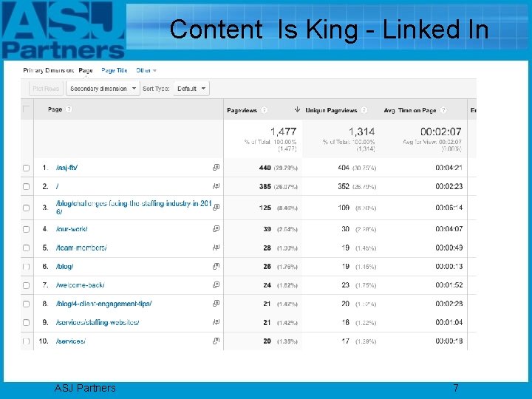Open the Secondary dimension dropdown
Image resolution: width=532 pixels, height=399 pixels.
coord(103,89)
